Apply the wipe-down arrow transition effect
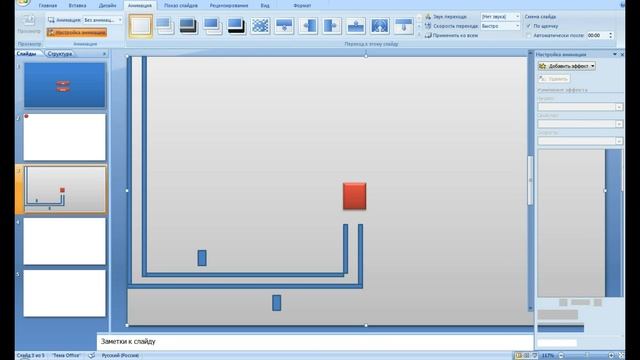This screenshot has width=640, height=360. [284, 26]
